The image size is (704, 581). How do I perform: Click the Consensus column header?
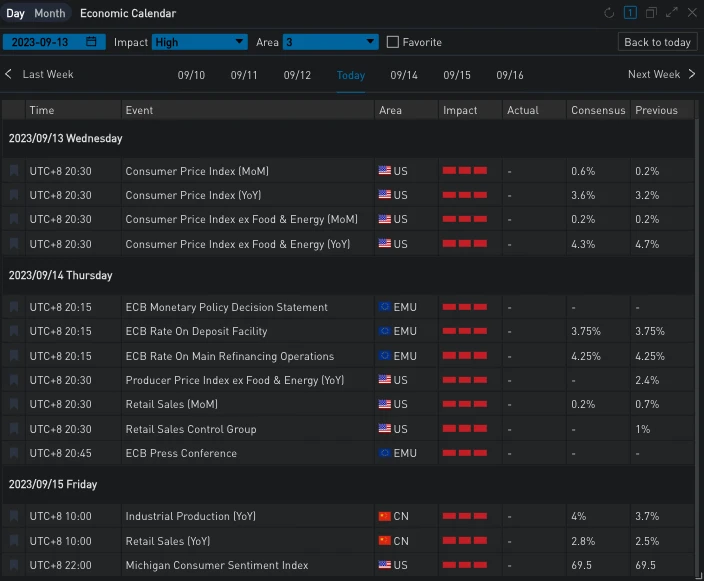pyautogui.click(x=598, y=110)
